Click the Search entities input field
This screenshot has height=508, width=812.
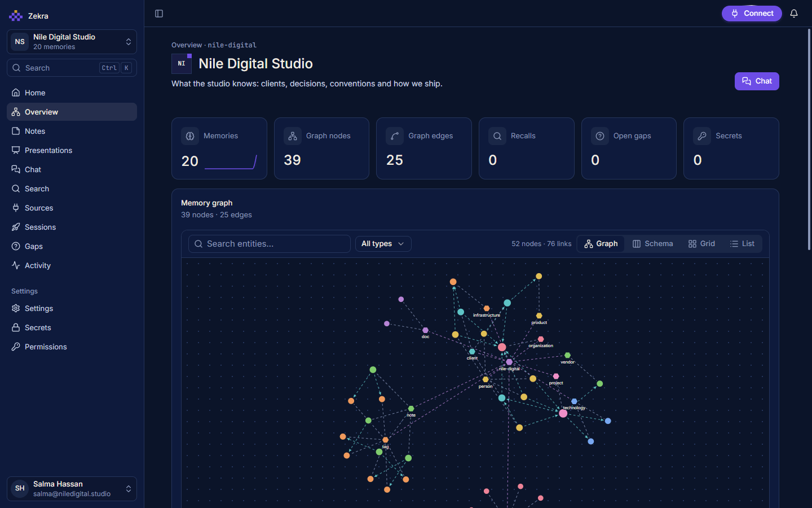tap(270, 244)
